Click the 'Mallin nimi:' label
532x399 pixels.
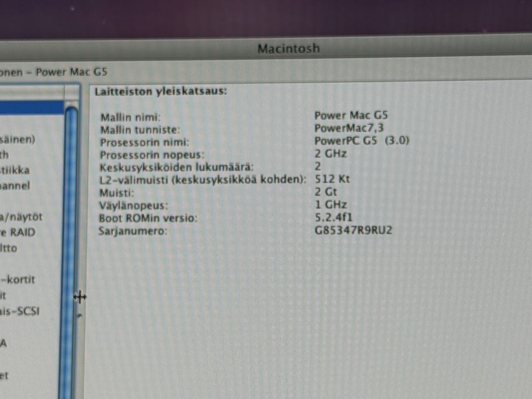(131, 117)
